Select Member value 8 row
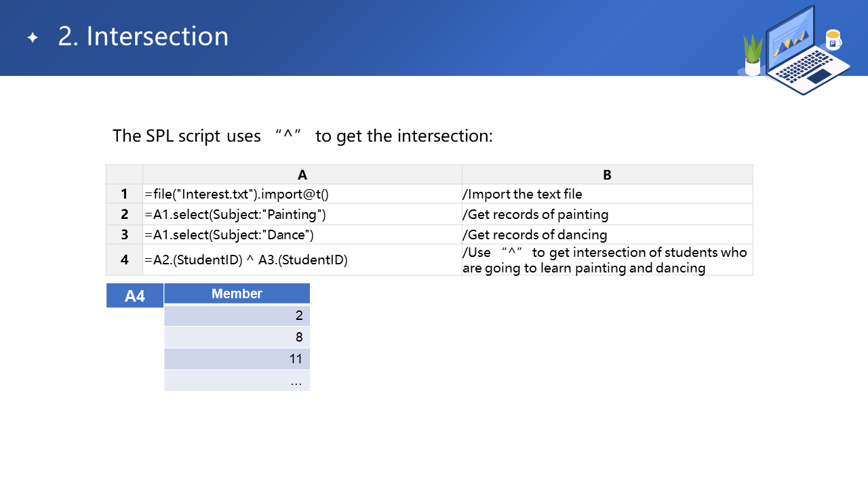This screenshot has height=488, width=868. point(237,337)
